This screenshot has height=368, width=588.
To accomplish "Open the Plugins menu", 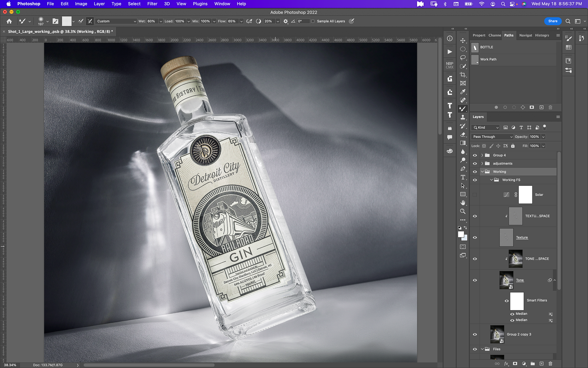I will [200, 4].
